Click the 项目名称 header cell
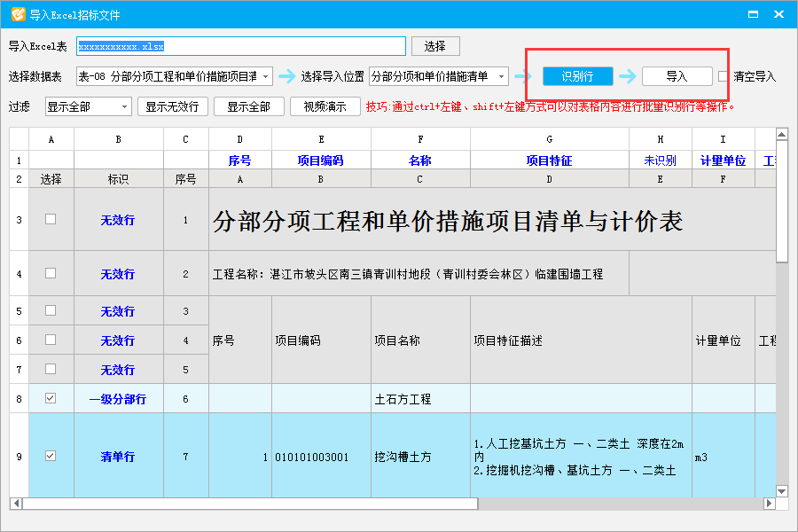 coord(420,340)
